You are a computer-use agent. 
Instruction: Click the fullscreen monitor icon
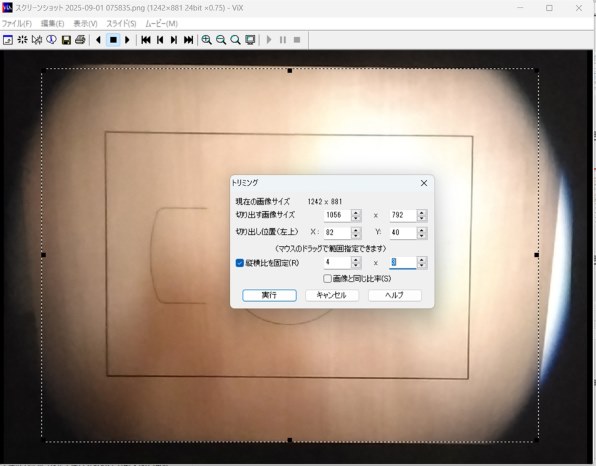[250, 40]
